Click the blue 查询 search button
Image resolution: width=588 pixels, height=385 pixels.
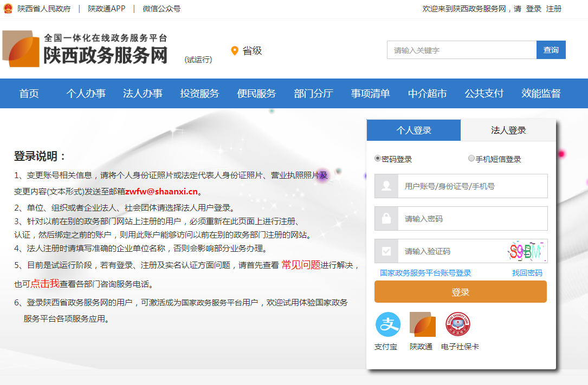tap(551, 50)
